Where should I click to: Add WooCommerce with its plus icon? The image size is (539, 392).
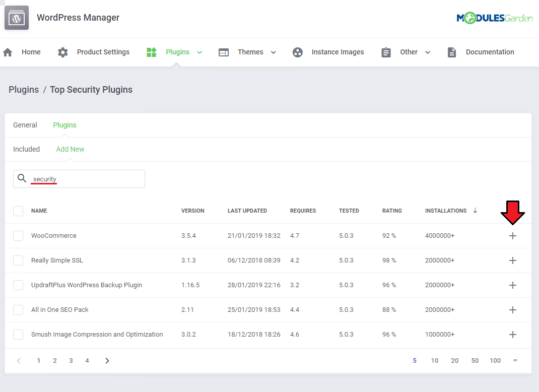pos(512,236)
